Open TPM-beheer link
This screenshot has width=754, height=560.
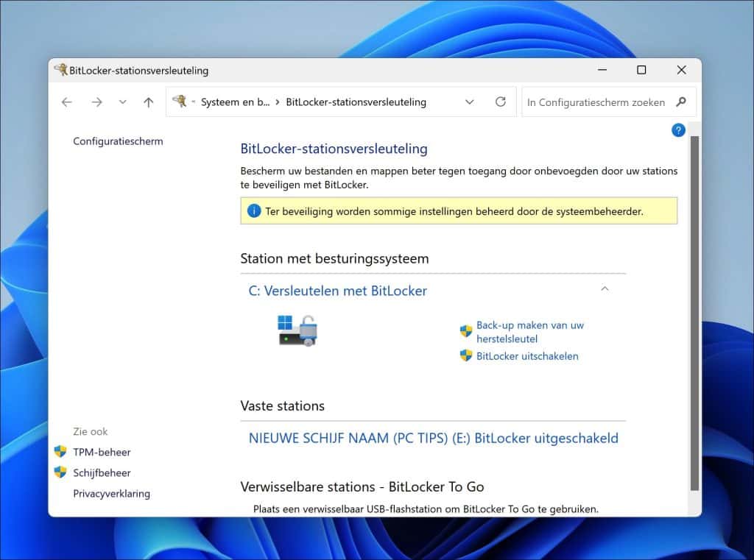tap(102, 453)
